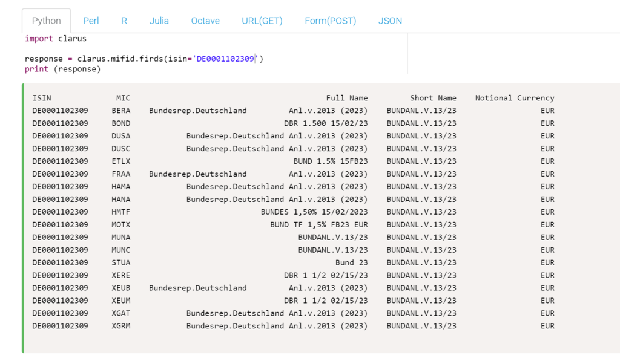The height and width of the screenshot is (364, 620).
Task: Select the XEUM MIC cell
Action: (120, 301)
